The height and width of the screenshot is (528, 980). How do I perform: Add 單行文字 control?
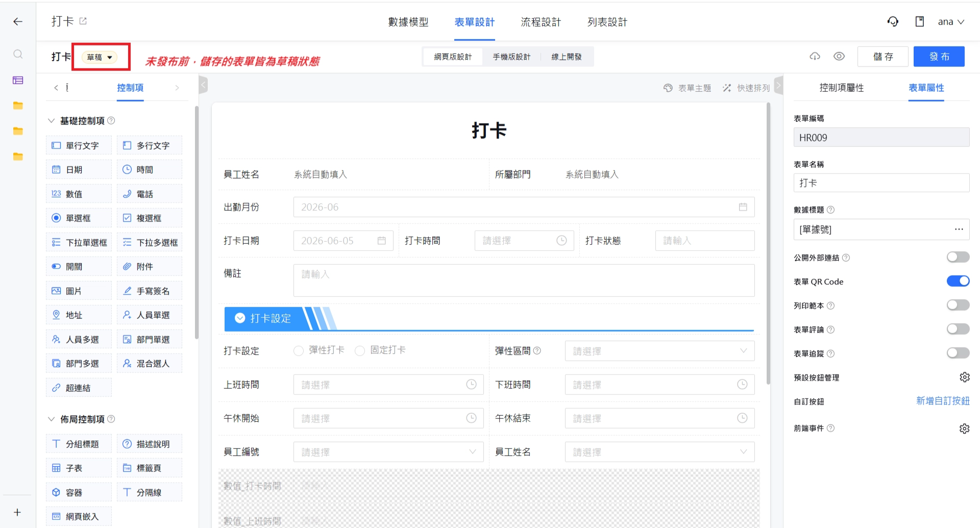click(79, 145)
